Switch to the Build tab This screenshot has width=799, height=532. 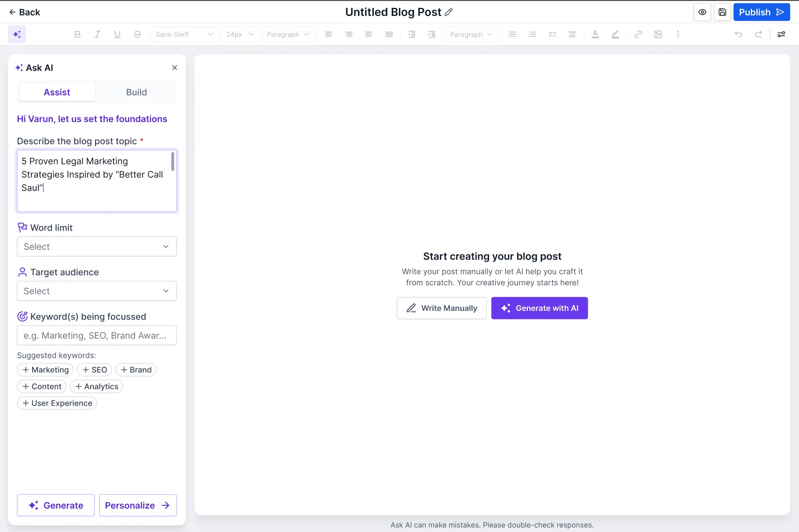(x=136, y=92)
